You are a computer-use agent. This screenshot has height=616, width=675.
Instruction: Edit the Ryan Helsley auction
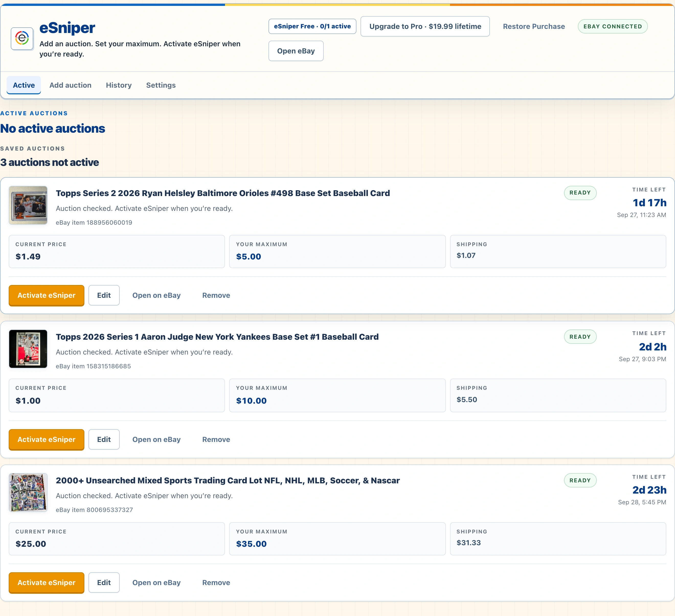[104, 295]
